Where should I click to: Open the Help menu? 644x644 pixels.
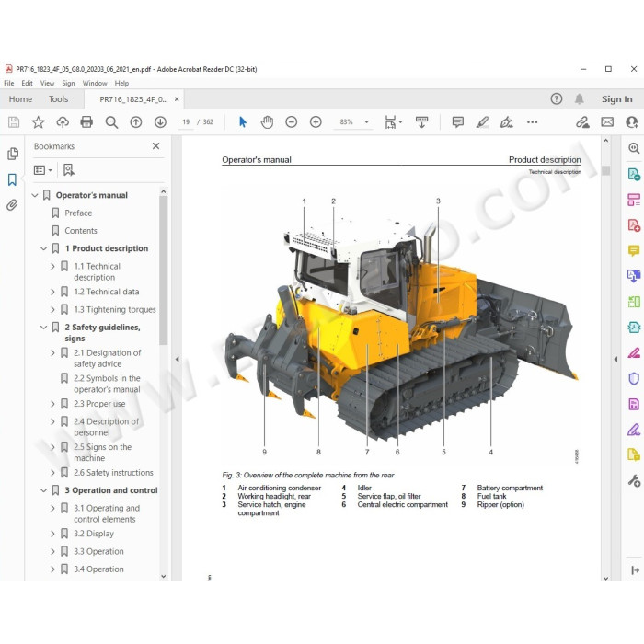pos(121,83)
